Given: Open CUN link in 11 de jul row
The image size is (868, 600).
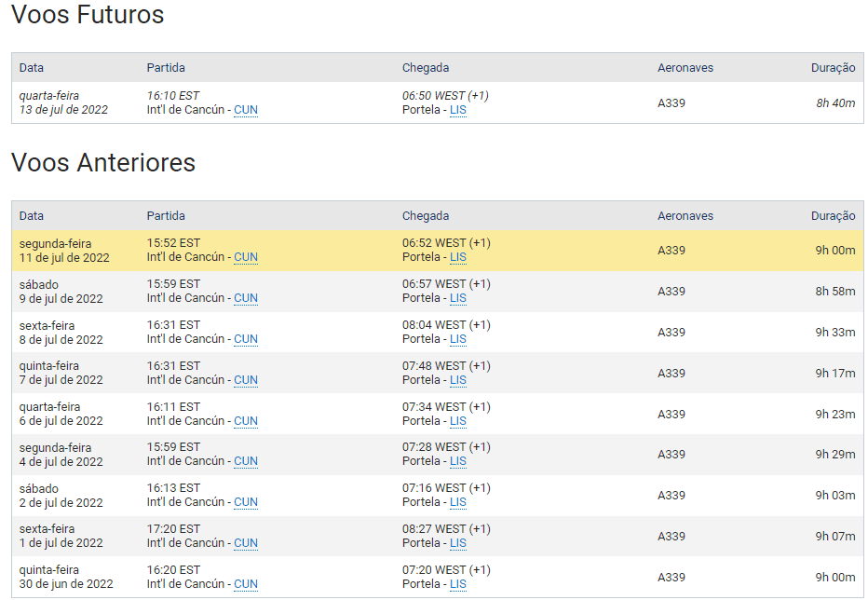Looking at the screenshot, I should click(x=246, y=257).
